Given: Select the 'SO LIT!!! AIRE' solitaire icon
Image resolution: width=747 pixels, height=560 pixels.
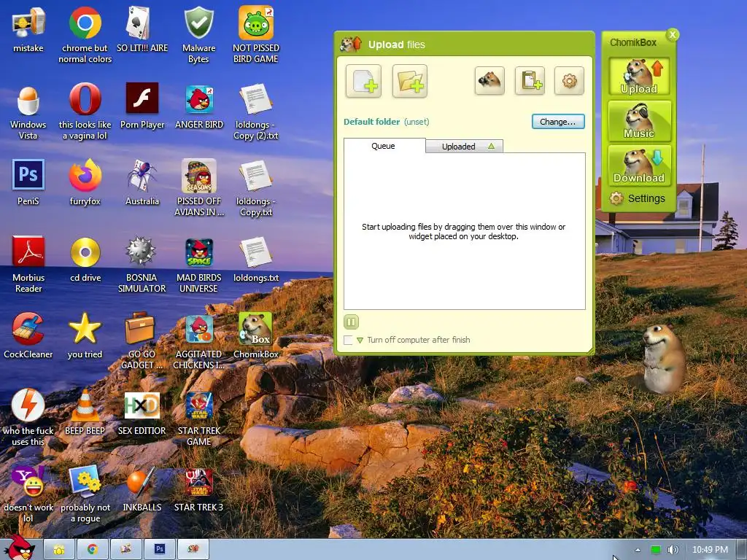Looking at the screenshot, I should pos(142,29).
